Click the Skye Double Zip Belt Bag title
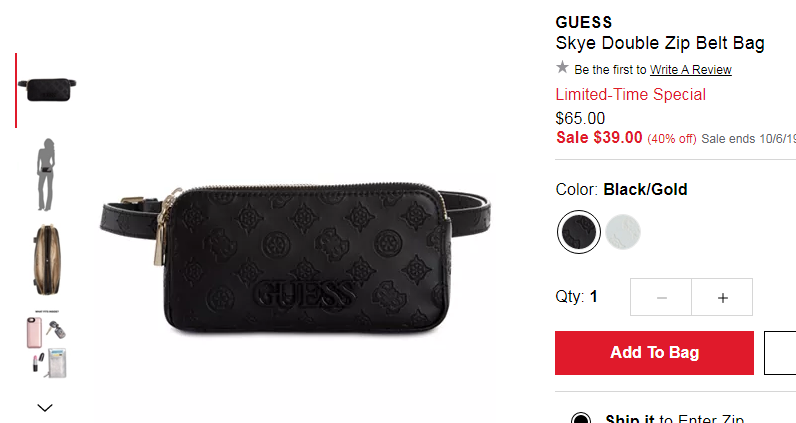Viewport: 796px width, 423px height. (x=660, y=44)
